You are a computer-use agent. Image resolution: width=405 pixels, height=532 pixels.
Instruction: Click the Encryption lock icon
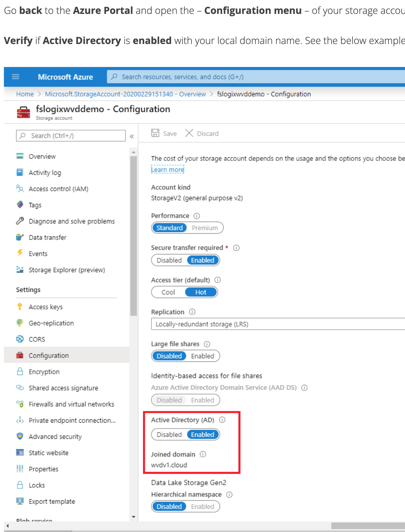pos(20,371)
